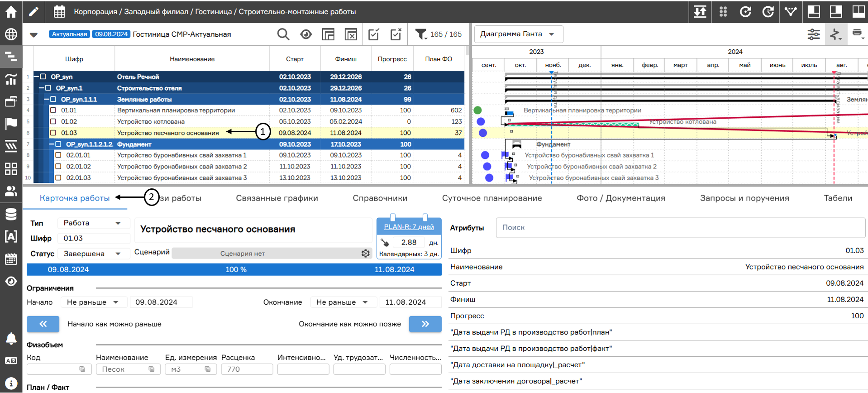Open the Запросы и поручения tab
The height and width of the screenshot is (393, 868).
pyautogui.click(x=744, y=198)
